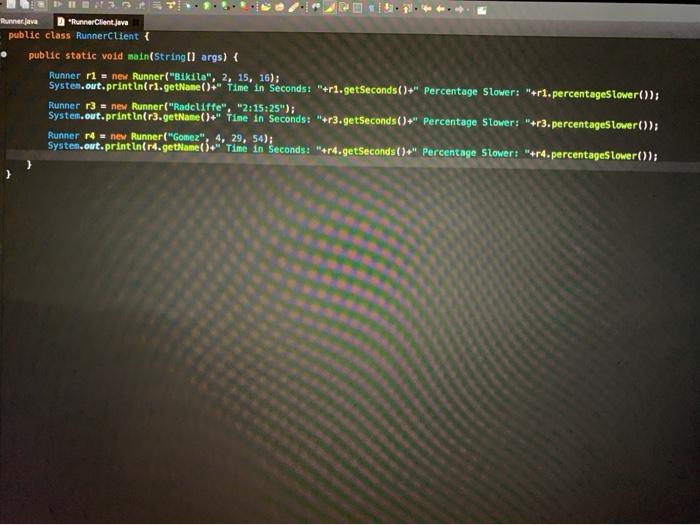Screen dimensions: 700x525
Task: Open the Forward history dropdown arrow
Action: coord(468,10)
